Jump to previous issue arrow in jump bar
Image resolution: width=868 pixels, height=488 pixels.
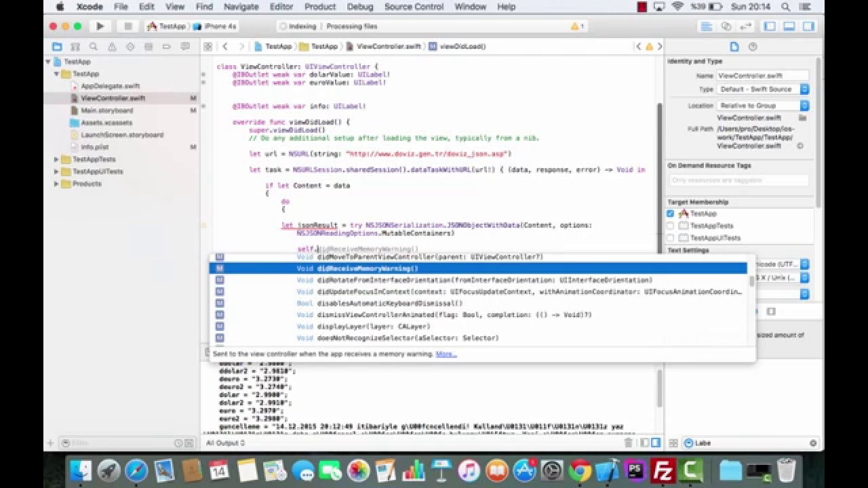pos(639,47)
